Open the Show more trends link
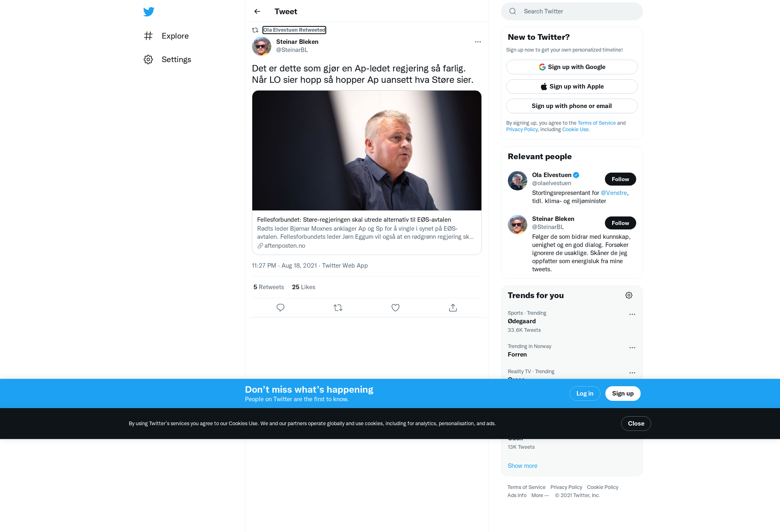The image size is (780, 532). tap(522, 466)
